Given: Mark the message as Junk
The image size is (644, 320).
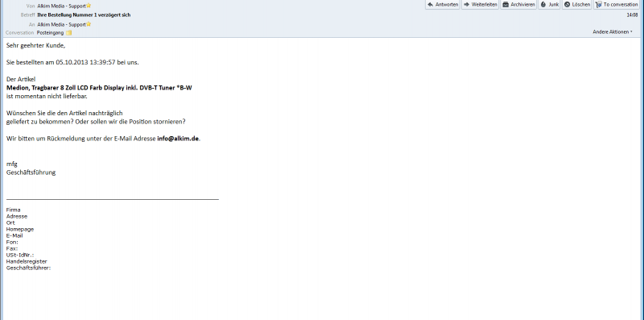Looking at the screenshot, I should (549, 5).
